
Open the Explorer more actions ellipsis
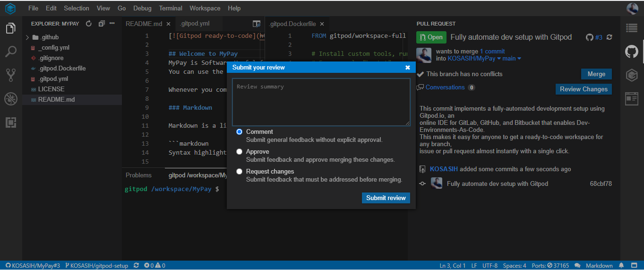tap(112, 23)
